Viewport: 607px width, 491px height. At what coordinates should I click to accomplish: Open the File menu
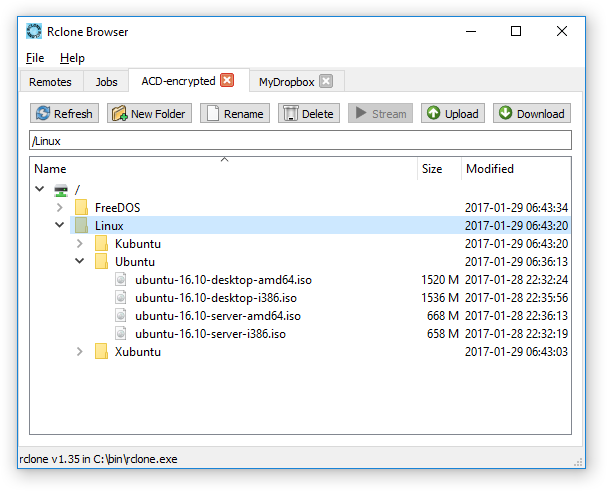[35, 58]
